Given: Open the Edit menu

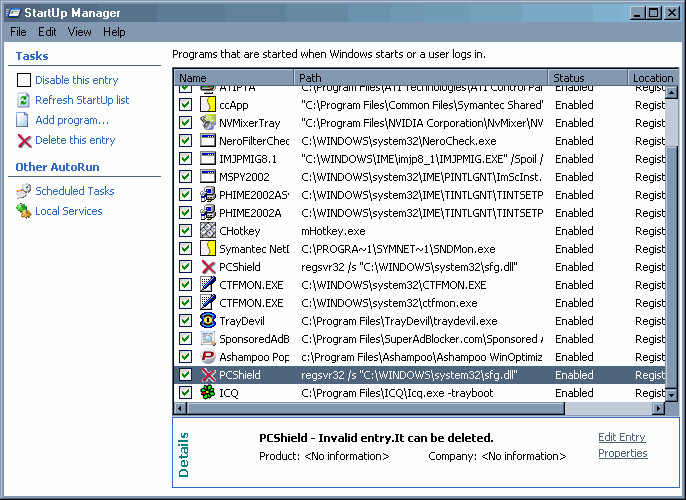Looking at the screenshot, I should [47, 32].
